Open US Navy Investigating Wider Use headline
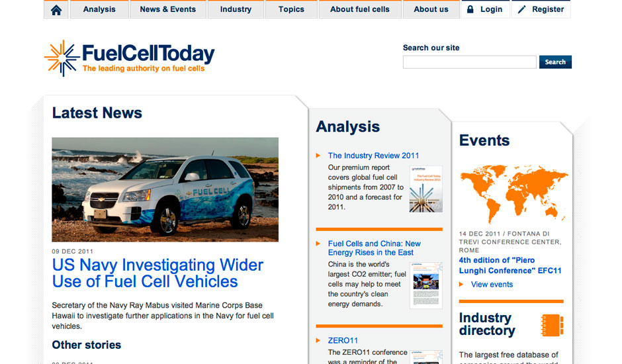 pos(157,273)
